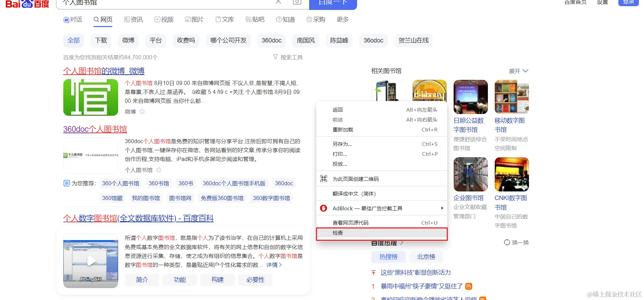
Task: Switch to the 资讯 tab
Action: (x=134, y=20)
